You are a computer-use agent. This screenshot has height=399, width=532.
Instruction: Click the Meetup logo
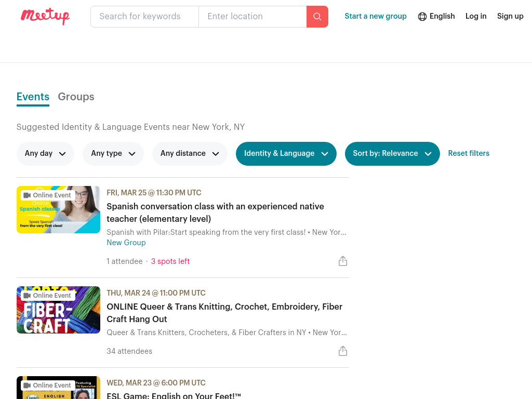(x=45, y=16)
